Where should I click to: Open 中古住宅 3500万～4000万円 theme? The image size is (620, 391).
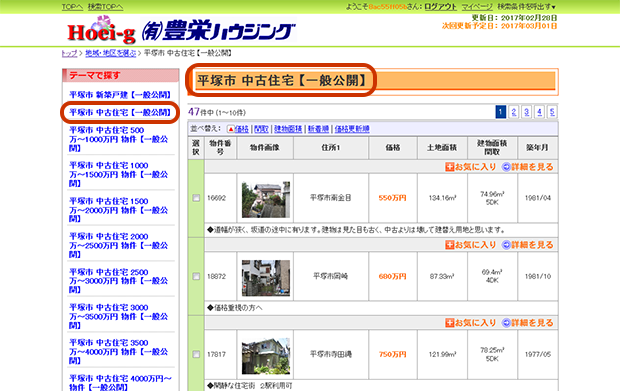coord(119,351)
